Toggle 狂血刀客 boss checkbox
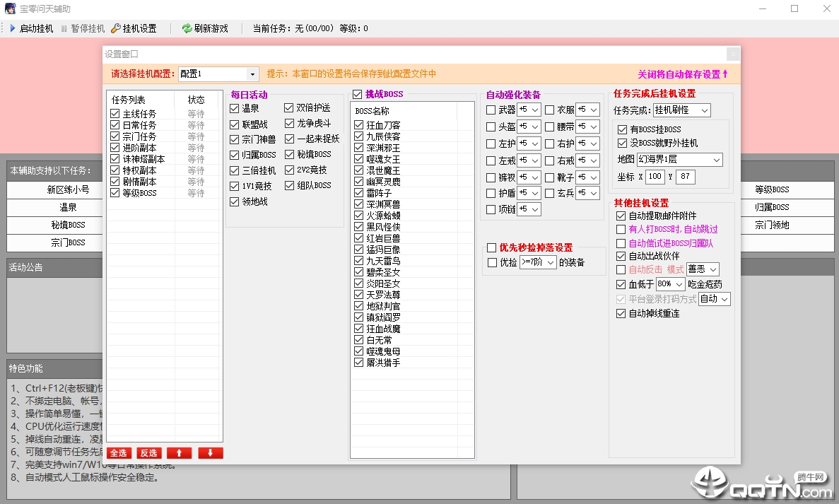Viewport: 839px width, 504px height. coord(359,125)
